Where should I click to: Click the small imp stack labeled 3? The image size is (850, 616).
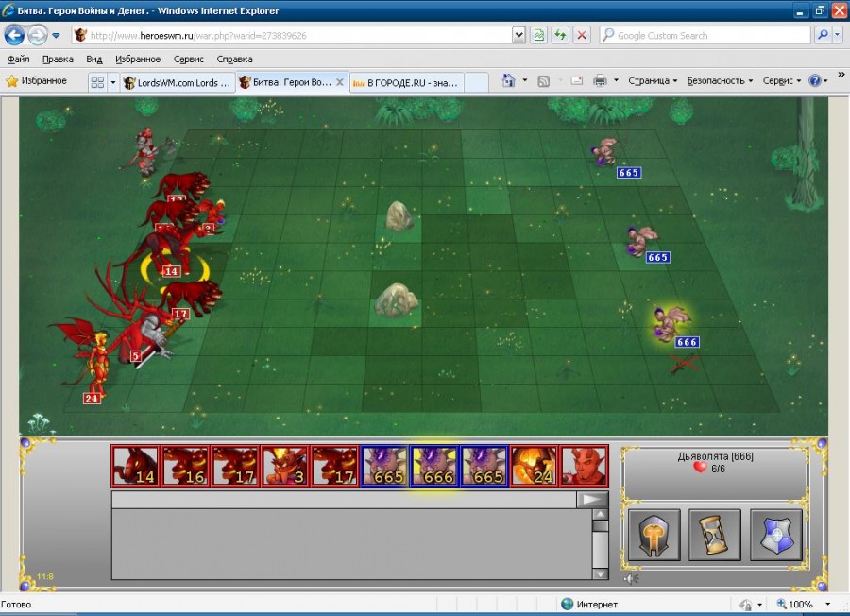pos(214,214)
